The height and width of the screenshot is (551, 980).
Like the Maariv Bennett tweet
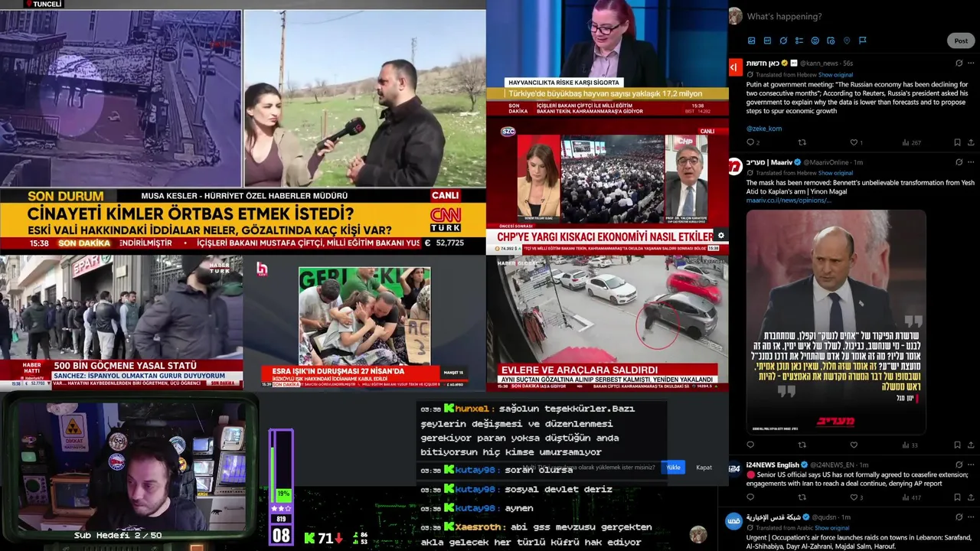(x=854, y=445)
